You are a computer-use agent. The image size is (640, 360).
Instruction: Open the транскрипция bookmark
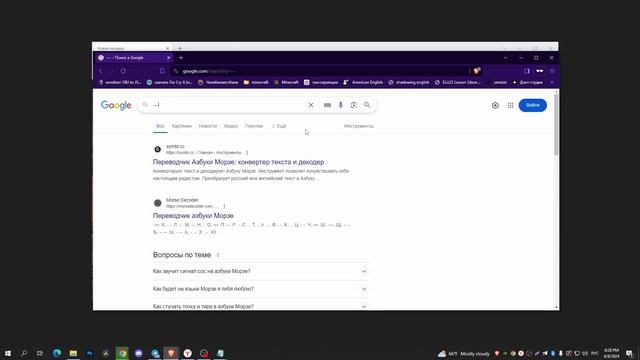321,82
